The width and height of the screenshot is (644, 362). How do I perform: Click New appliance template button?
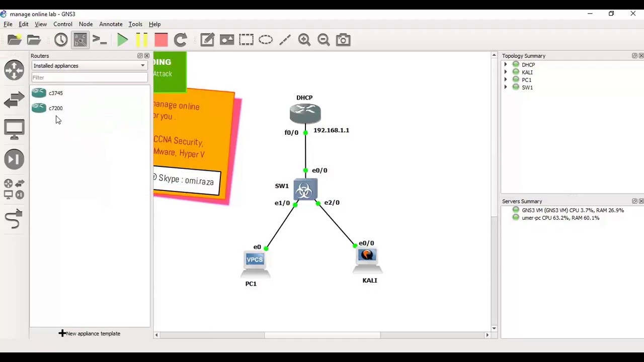tap(90, 333)
